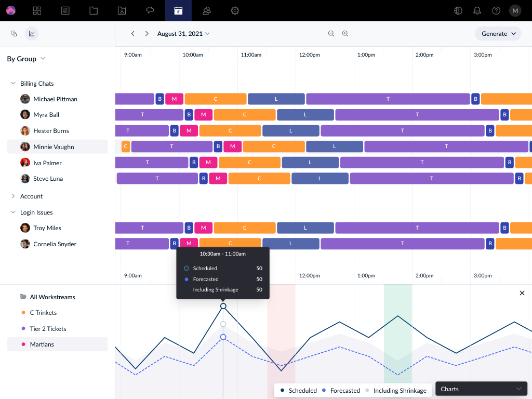Screen dimensions: 532x399
Task: Click the 12:00pm label on top timeline
Action: click(310, 55)
